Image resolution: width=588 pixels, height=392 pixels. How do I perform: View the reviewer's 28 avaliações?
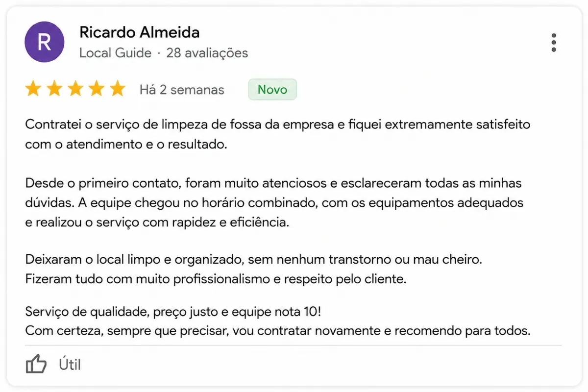pyautogui.click(x=207, y=53)
